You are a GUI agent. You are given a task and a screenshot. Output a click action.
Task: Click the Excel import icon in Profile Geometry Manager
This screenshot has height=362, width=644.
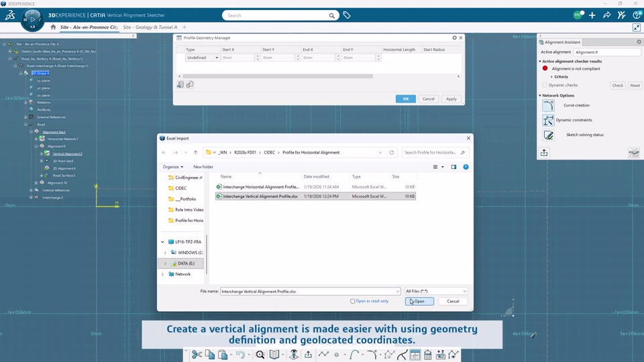(x=180, y=84)
